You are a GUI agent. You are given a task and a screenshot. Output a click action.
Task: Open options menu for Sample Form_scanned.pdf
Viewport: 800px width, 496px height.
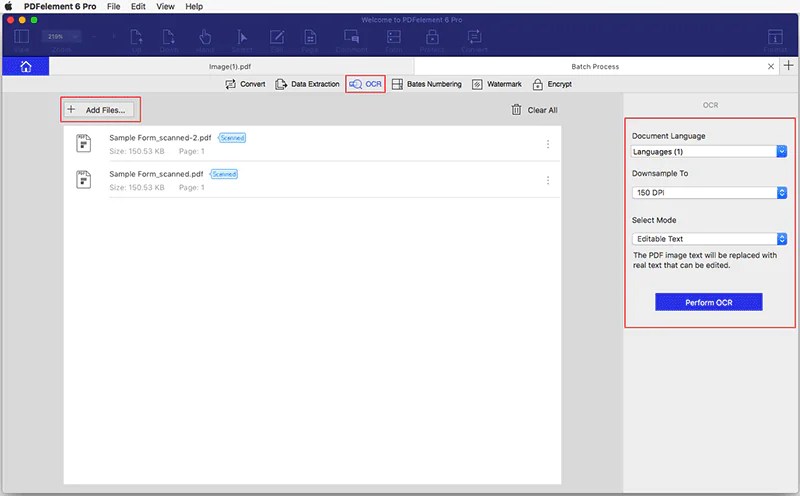[x=548, y=181]
